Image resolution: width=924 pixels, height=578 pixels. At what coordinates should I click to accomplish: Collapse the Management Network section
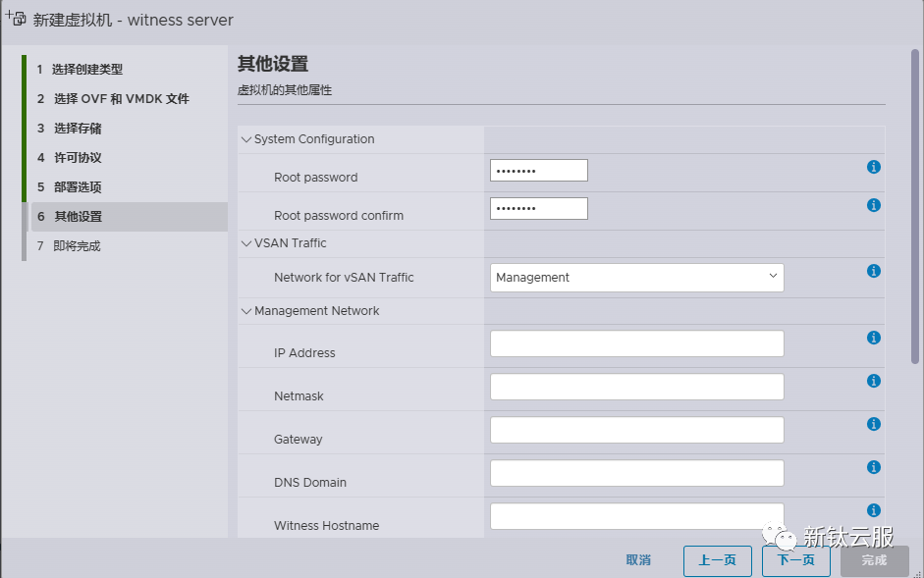click(246, 311)
